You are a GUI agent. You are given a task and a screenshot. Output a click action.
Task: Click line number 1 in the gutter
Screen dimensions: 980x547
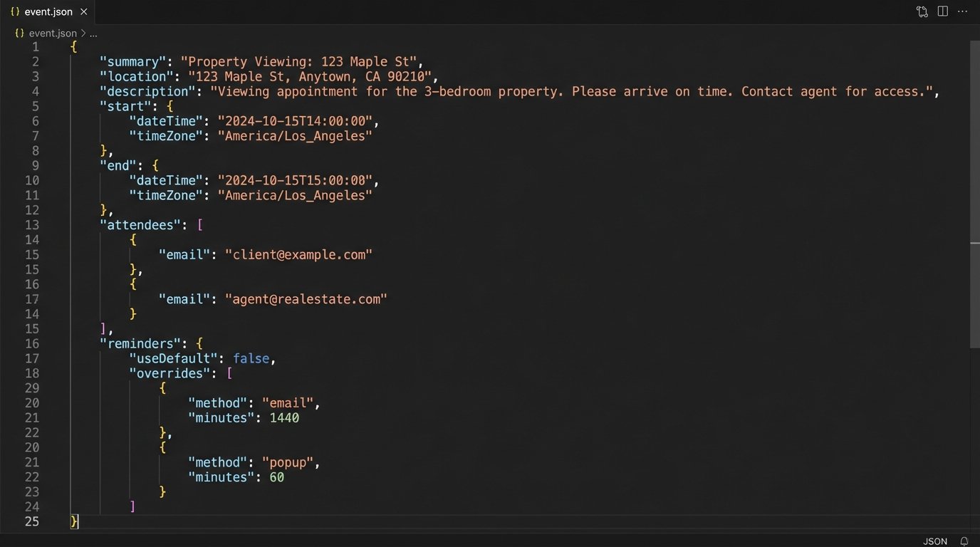click(x=35, y=47)
